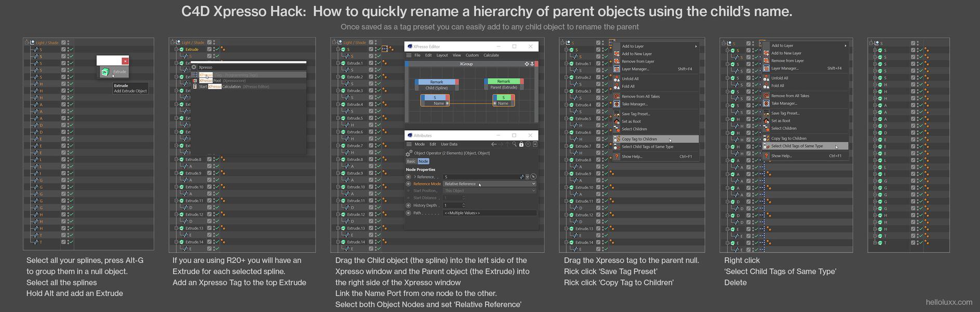Clear the Xpresso search field with X icon

(x=194, y=67)
